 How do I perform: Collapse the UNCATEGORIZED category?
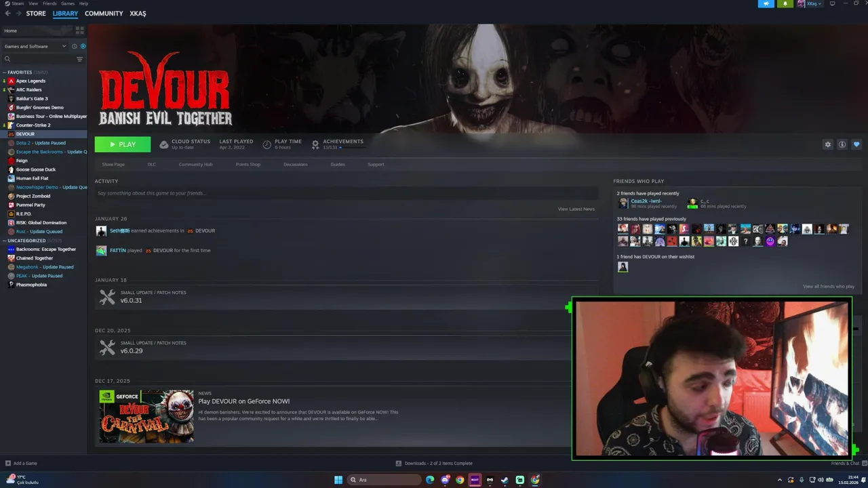click(x=5, y=241)
